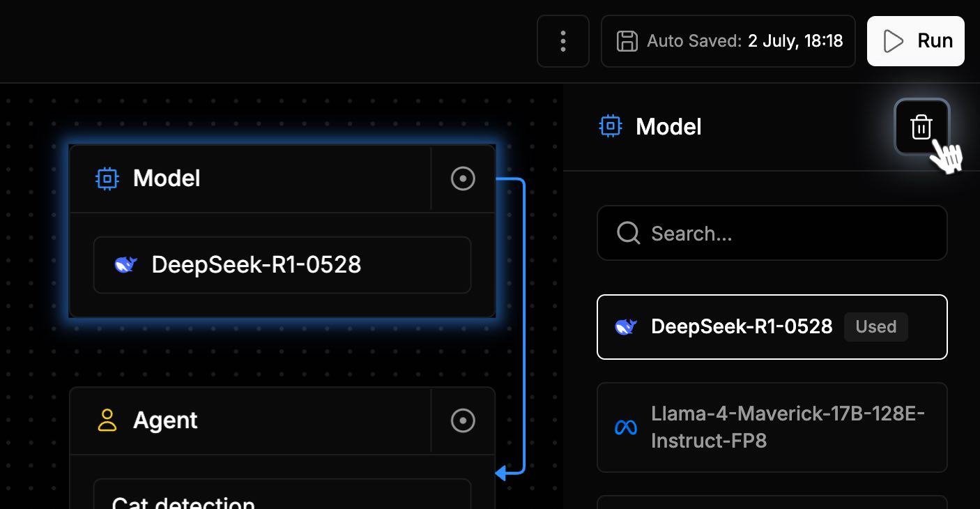The height and width of the screenshot is (509, 980).
Task: Open the DeepSeek-R1-0528 selector in Model node
Action: click(x=282, y=265)
